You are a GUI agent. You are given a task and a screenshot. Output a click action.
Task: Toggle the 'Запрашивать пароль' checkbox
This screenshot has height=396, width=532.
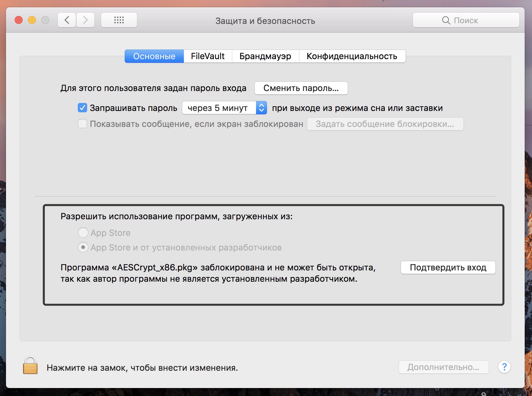[x=82, y=108]
